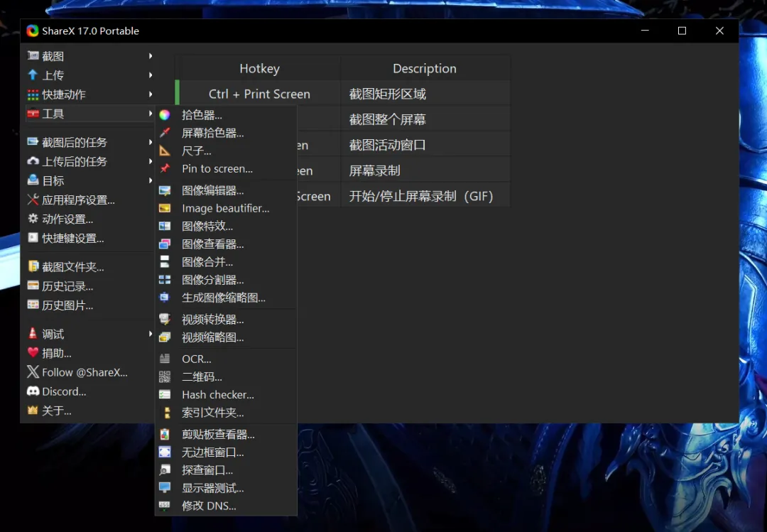Select the Ctrl + Print Screen hotkey cell
The width and height of the screenshot is (767, 532).
click(x=259, y=94)
